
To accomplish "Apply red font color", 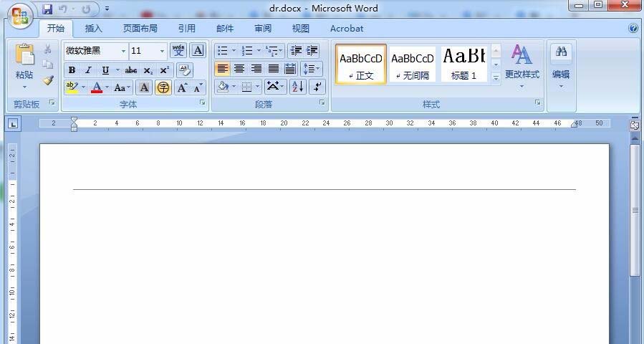I will pos(97,87).
